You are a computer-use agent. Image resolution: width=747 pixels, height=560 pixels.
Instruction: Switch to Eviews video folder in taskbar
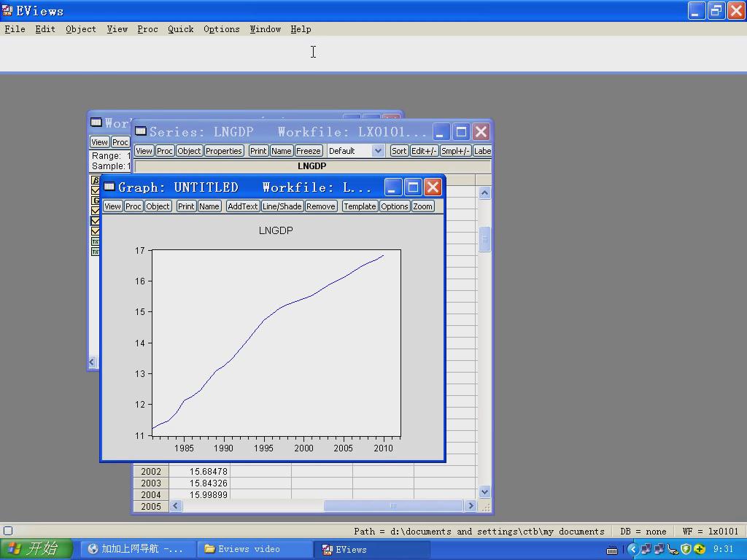[255, 549]
